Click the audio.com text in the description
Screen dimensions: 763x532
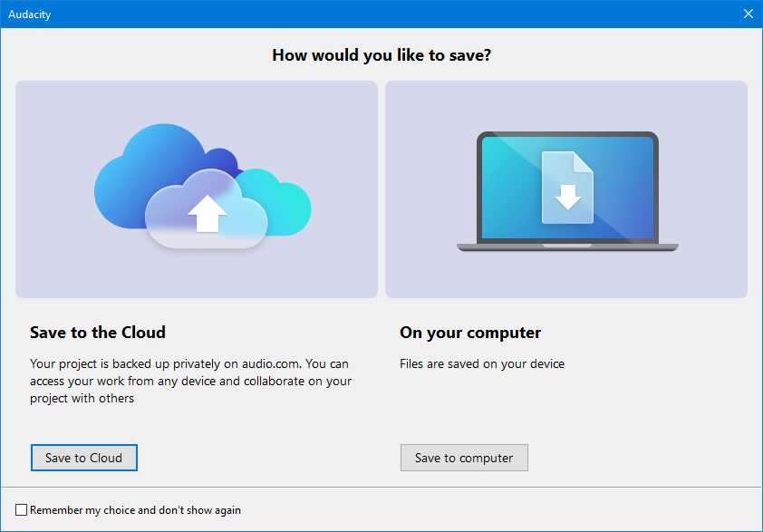click(x=272, y=363)
